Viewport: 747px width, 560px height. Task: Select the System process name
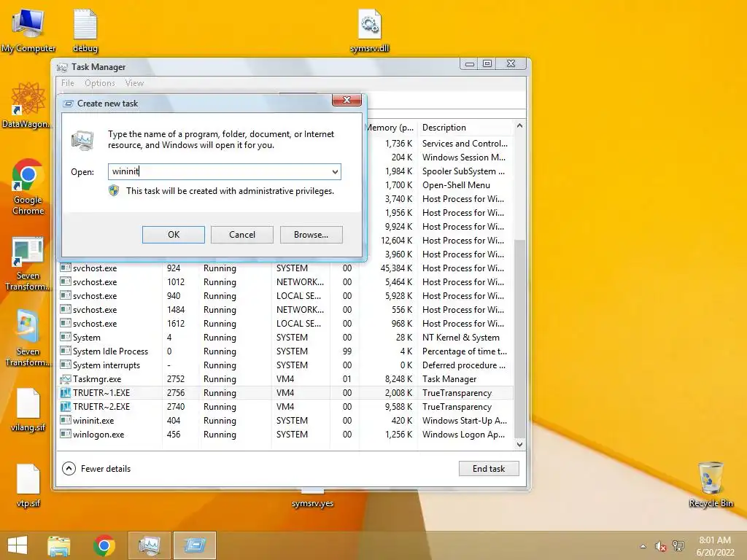(86, 338)
